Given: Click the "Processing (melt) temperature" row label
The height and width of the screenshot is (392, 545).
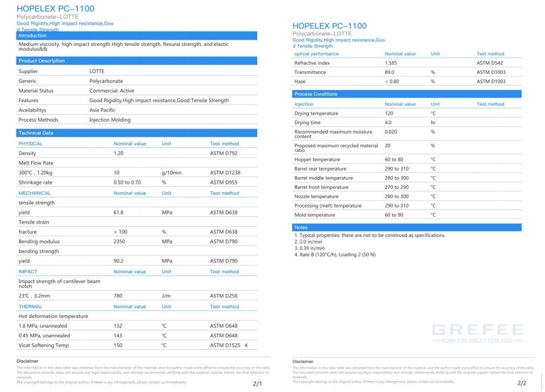Looking at the screenshot, I should click(x=328, y=206).
